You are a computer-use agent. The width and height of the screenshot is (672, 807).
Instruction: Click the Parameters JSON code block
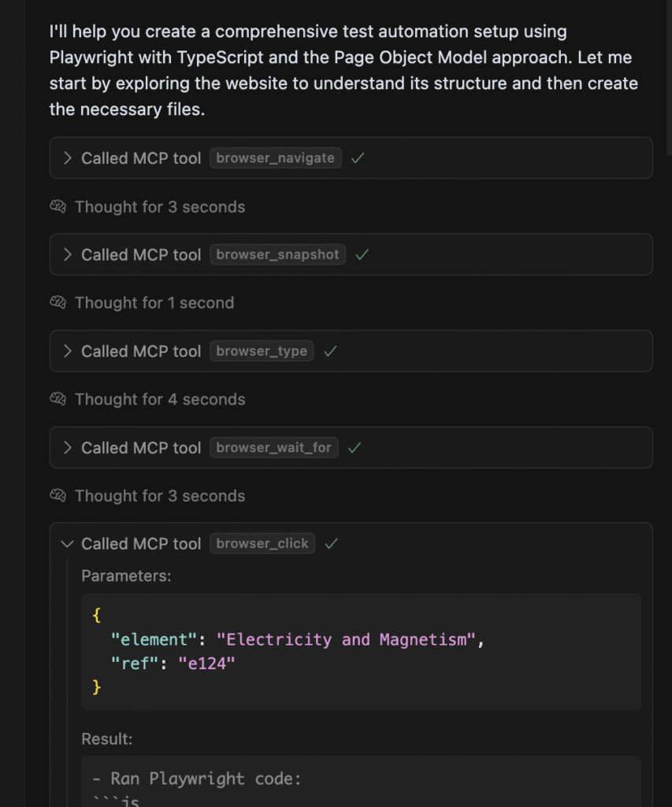361,651
